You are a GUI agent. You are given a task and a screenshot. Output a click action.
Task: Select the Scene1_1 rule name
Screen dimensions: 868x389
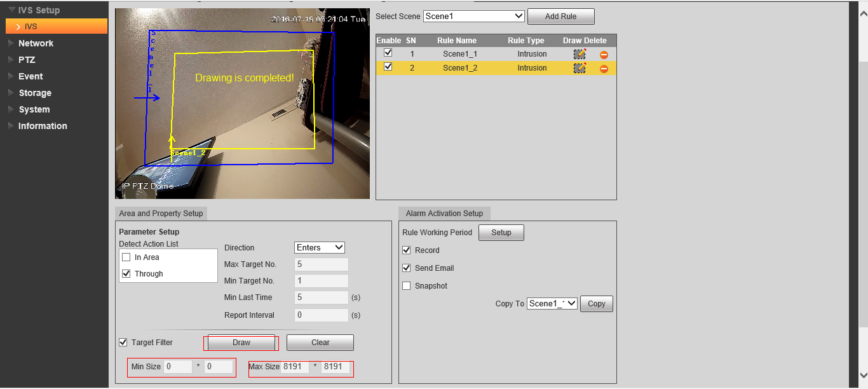[x=460, y=54]
